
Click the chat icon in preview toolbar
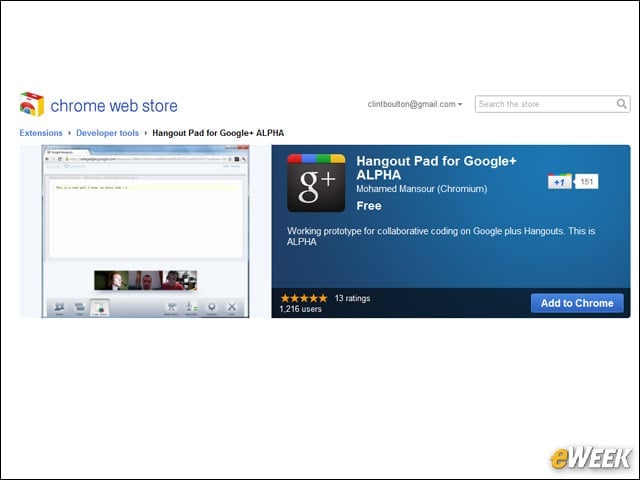coord(80,307)
